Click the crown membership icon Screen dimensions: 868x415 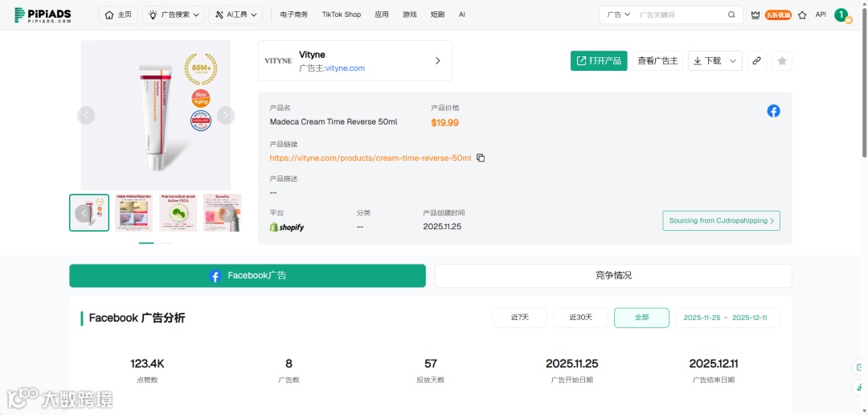click(x=755, y=15)
